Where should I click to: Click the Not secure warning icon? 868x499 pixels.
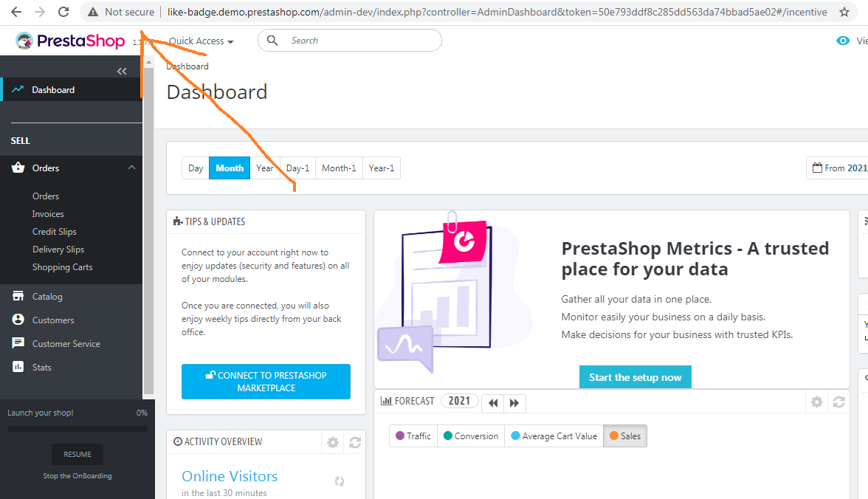click(93, 12)
